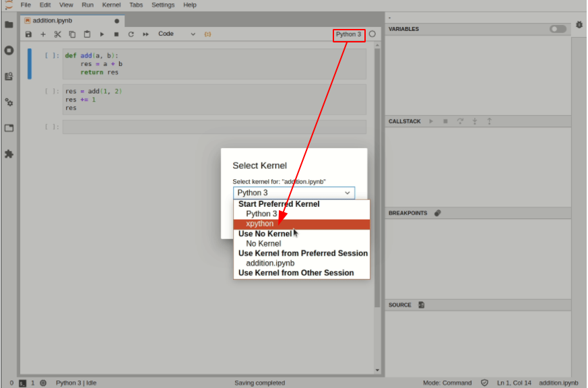Open the property inspector gears icon

click(9, 102)
